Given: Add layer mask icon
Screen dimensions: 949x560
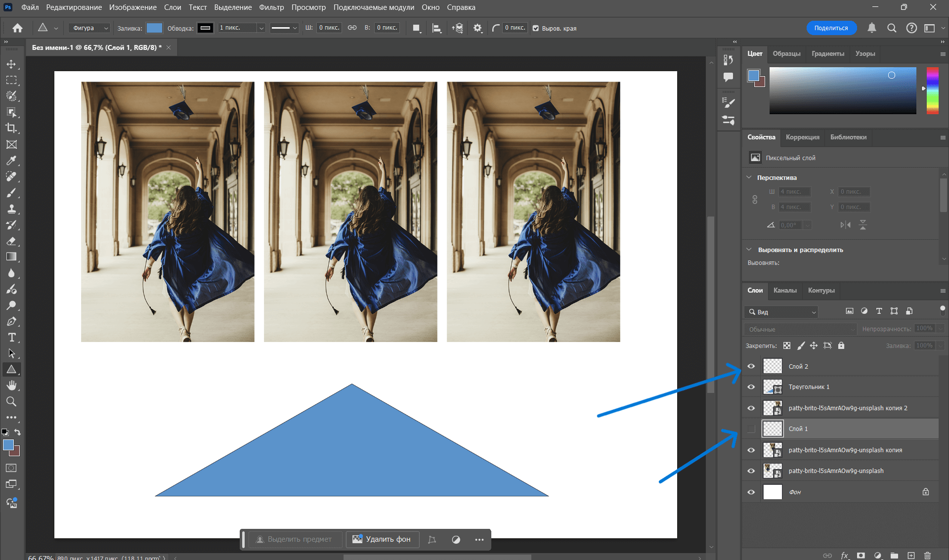Looking at the screenshot, I should point(861,556).
